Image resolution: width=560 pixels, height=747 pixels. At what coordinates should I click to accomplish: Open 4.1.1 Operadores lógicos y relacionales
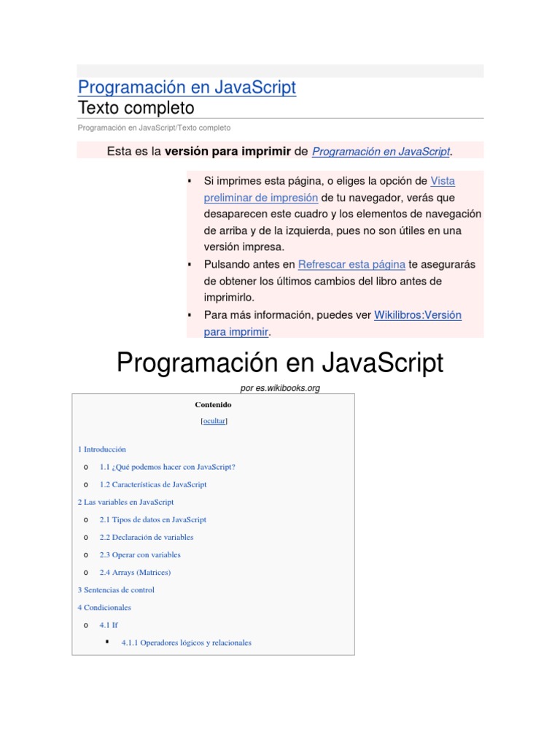186,643
